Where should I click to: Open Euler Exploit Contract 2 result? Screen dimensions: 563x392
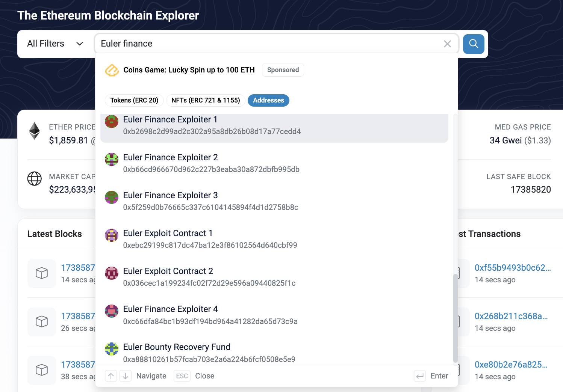[x=274, y=277]
